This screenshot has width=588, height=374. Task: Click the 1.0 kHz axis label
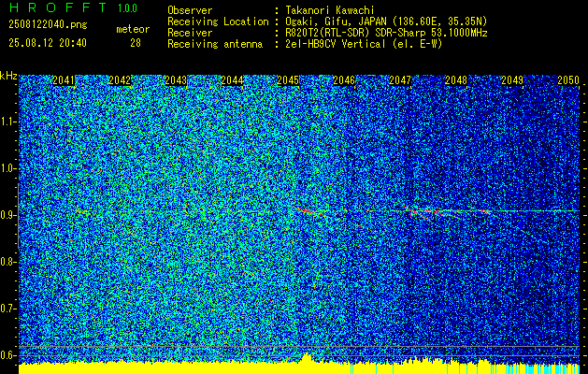[8, 169]
